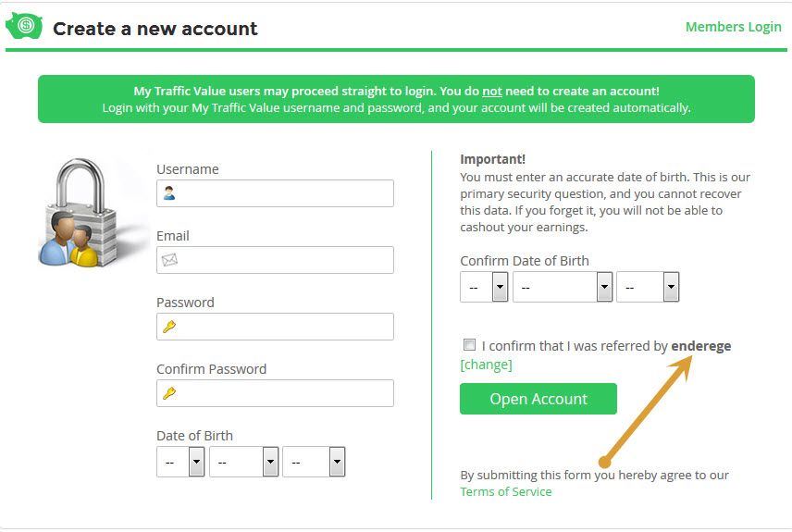
Task: Open the first Date of Birth dropdown
Action: pyautogui.click(x=180, y=462)
